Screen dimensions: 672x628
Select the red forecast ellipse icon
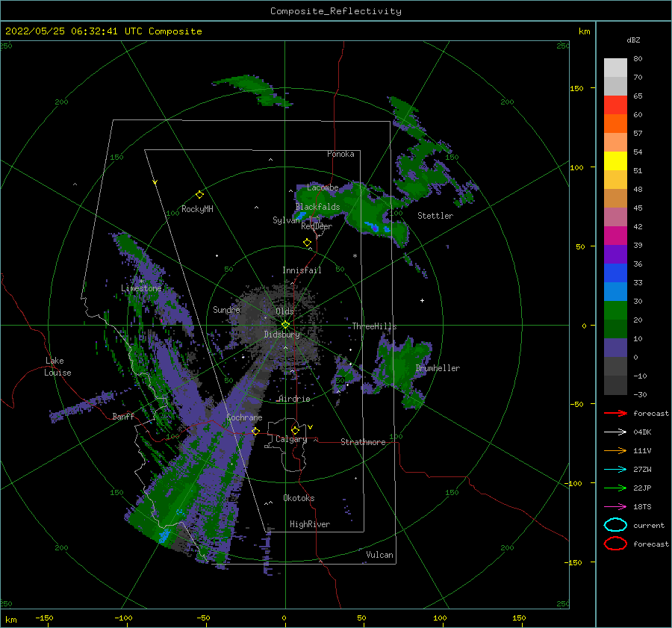(615, 544)
